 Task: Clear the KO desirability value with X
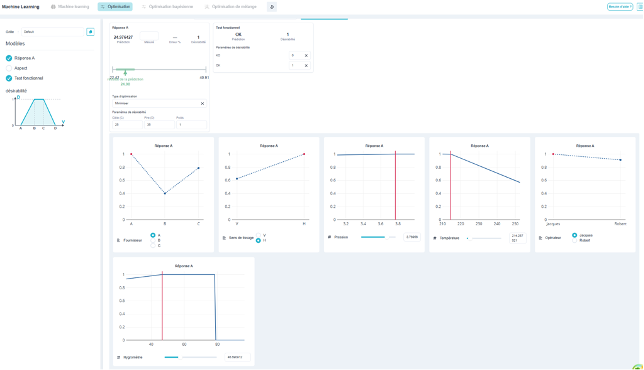pyautogui.click(x=306, y=55)
